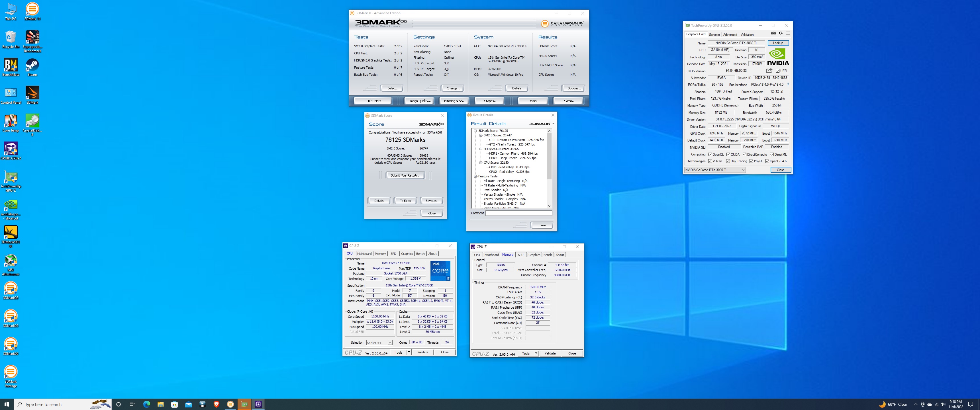Collapse the CPU Score tree node
The width and height of the screenshot is (980, 410).
(481, 163)
